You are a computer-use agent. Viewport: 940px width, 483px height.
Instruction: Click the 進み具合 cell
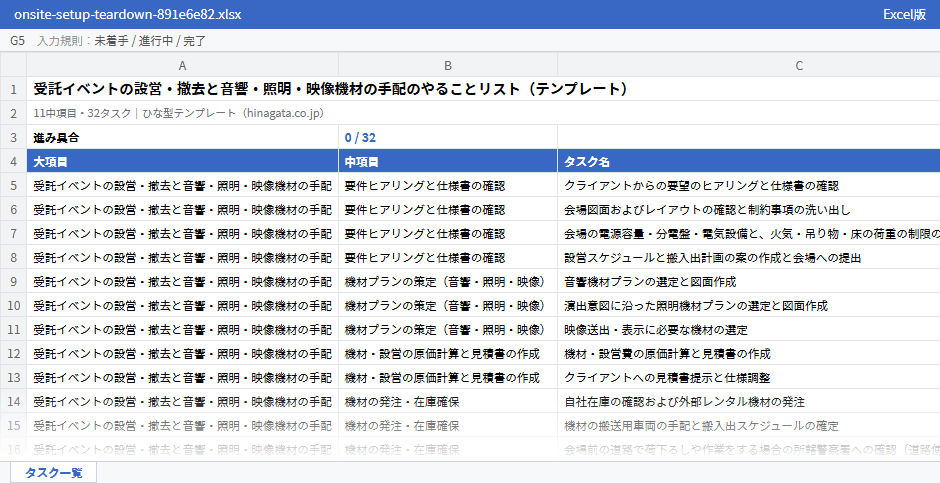click(x=182, y=137)
